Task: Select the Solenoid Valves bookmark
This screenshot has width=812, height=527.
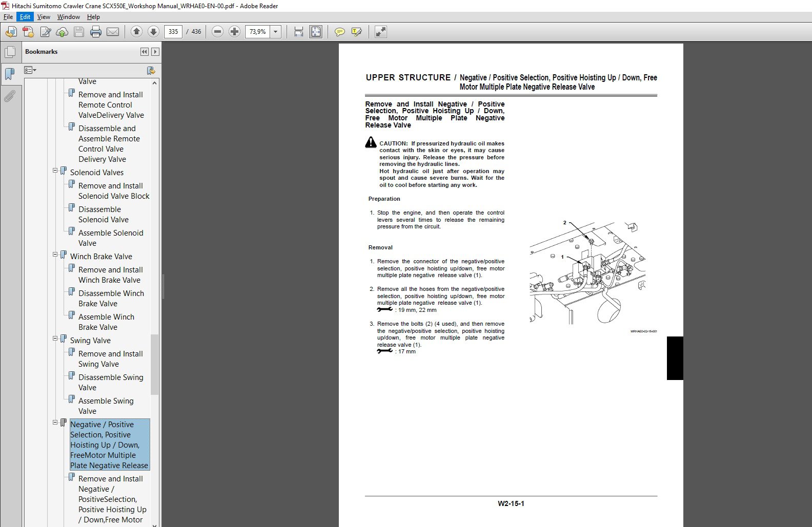Action: (x=97, y=173)
